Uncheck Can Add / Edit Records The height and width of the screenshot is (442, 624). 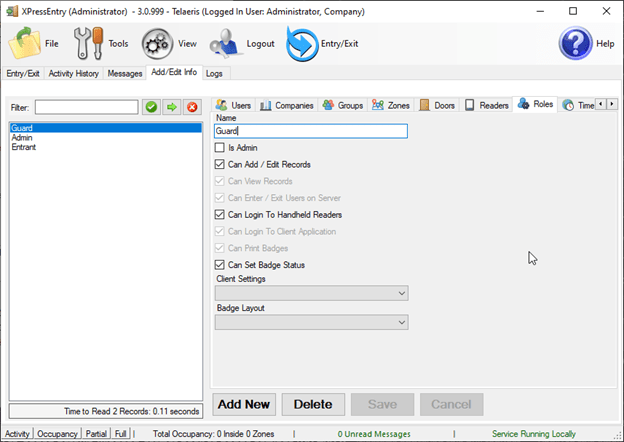220,164
